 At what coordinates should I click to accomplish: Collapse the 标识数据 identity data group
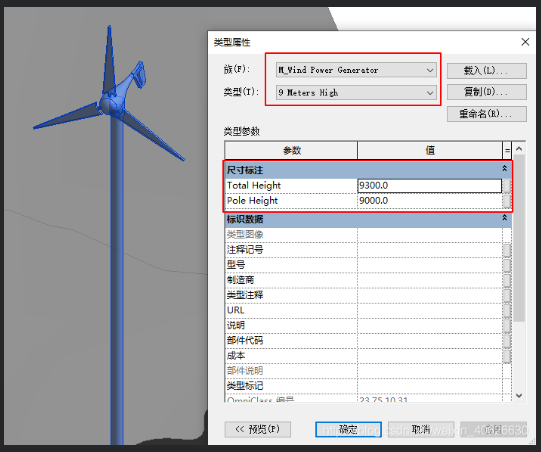[x=504, y=218]
